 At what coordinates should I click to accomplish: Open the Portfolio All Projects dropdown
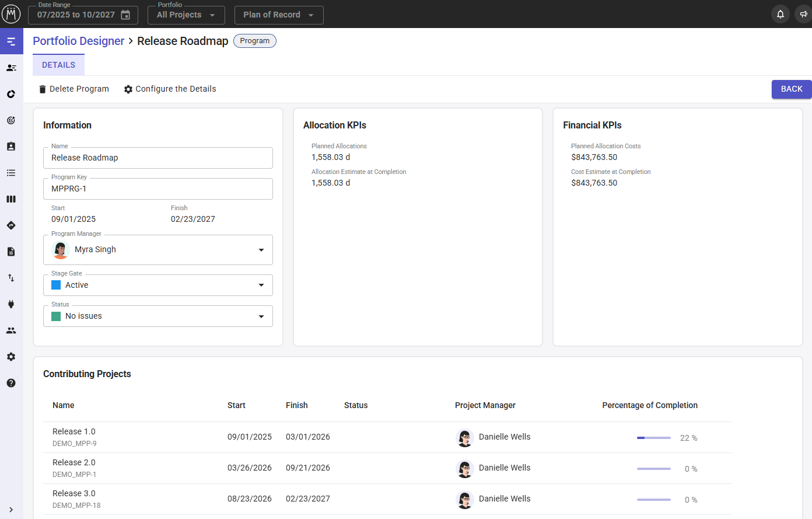186,15
